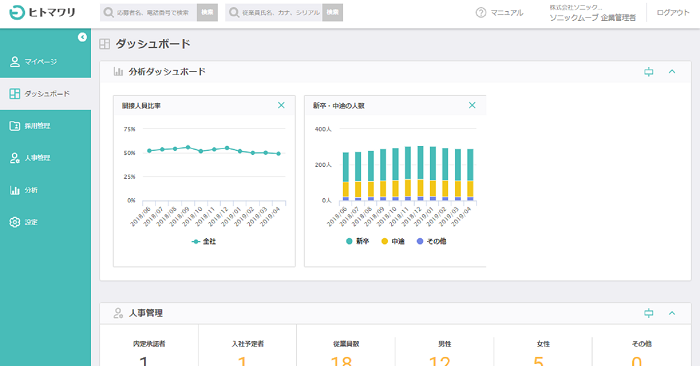Toggle the 中途 legend series

point(393,241)
